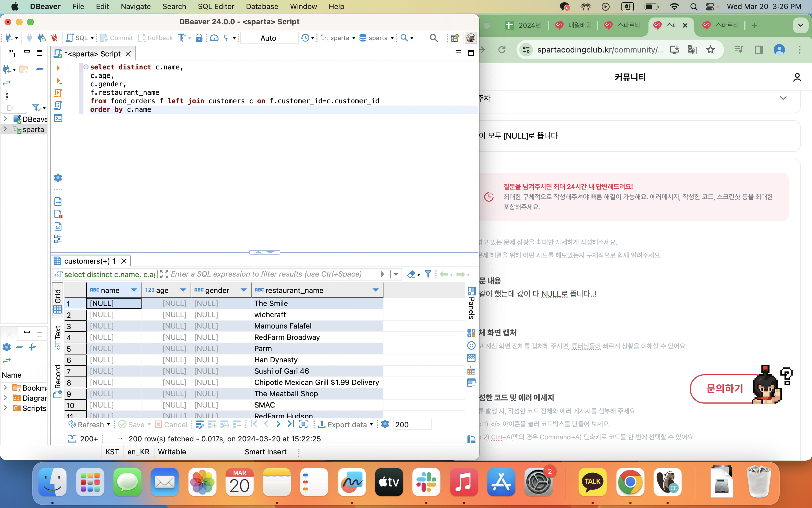Open the Database menu

[262, 6]
